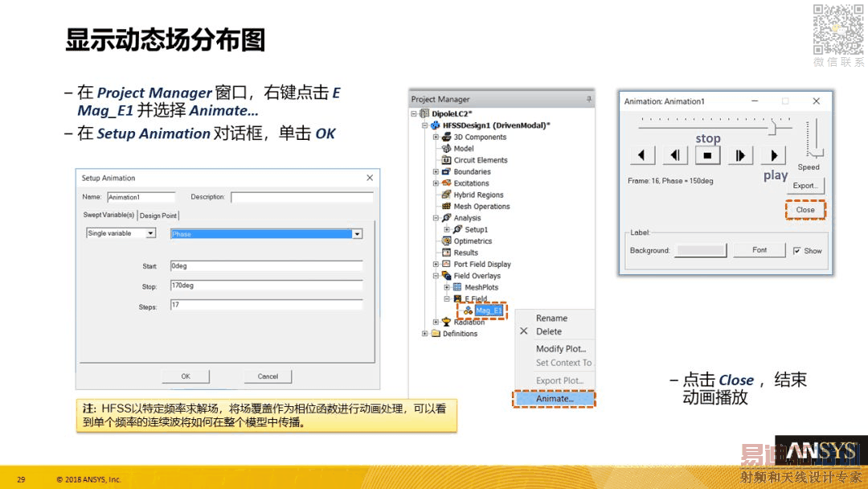Choose Delete from context menu

(549, 331)
